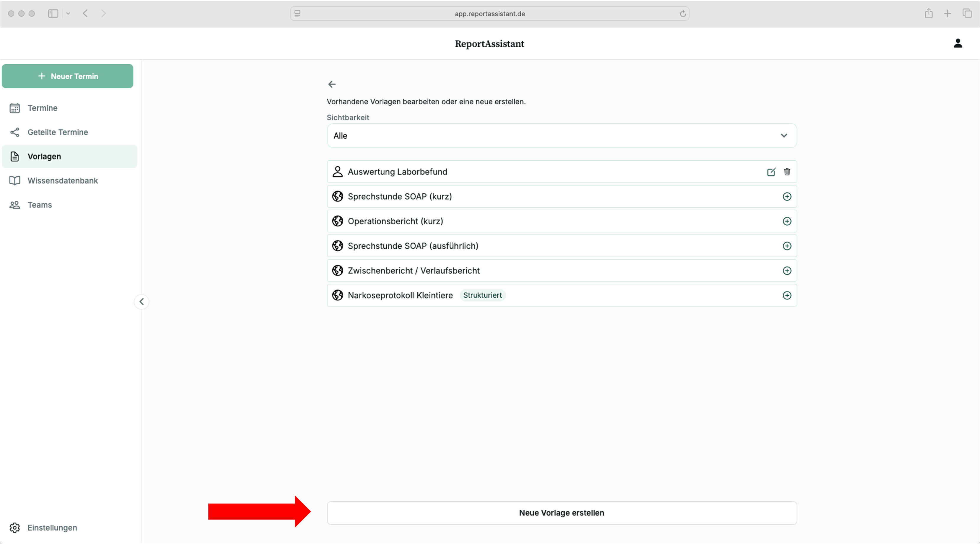This screenshot has height=544, width=980.
Task: Add the Sprechstunde SOAP (ausführlich) template
Action: 787,246
